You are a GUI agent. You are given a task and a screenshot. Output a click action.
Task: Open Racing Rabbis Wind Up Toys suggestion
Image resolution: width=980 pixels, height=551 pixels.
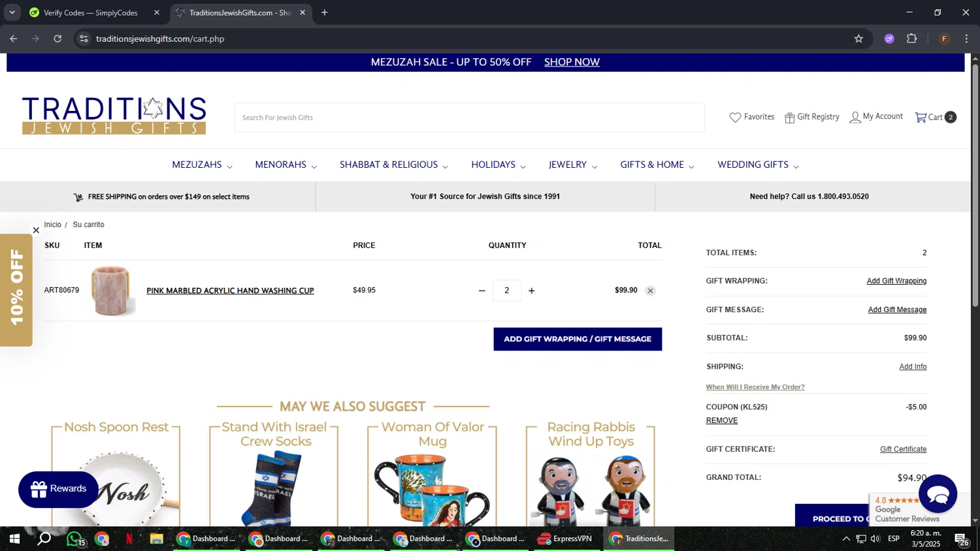click(591, 475)
